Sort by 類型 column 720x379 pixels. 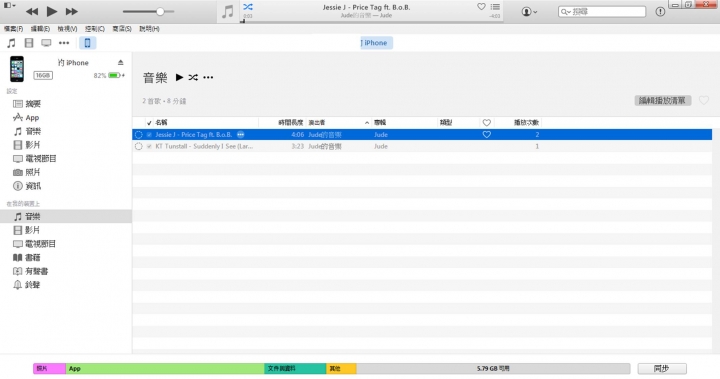coord(446,123)
